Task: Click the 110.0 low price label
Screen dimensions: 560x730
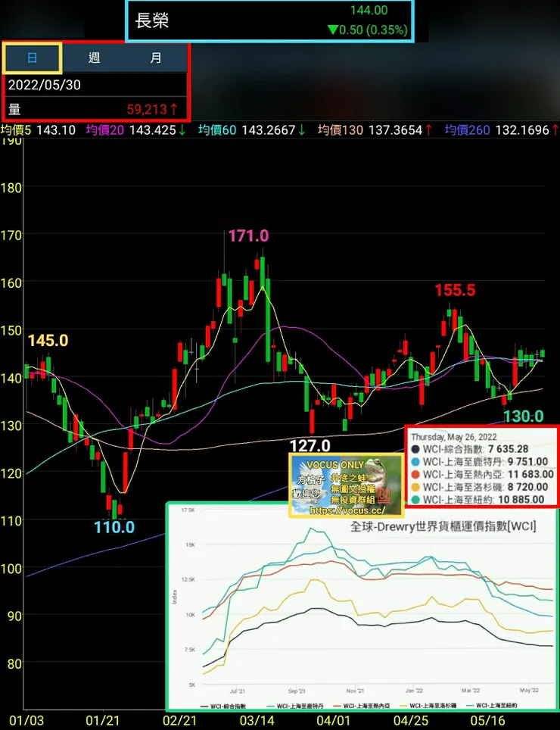Action: 114,528
